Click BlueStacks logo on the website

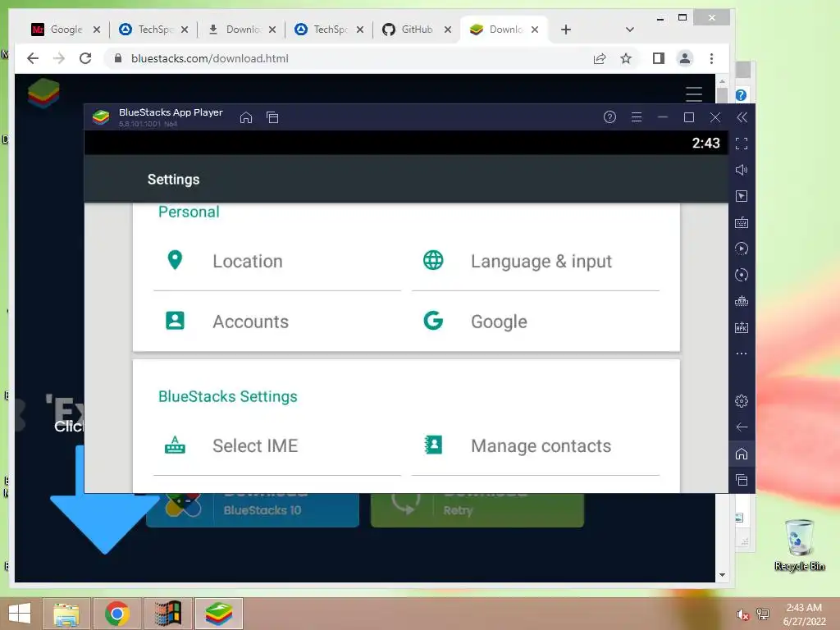click(43, 92)
